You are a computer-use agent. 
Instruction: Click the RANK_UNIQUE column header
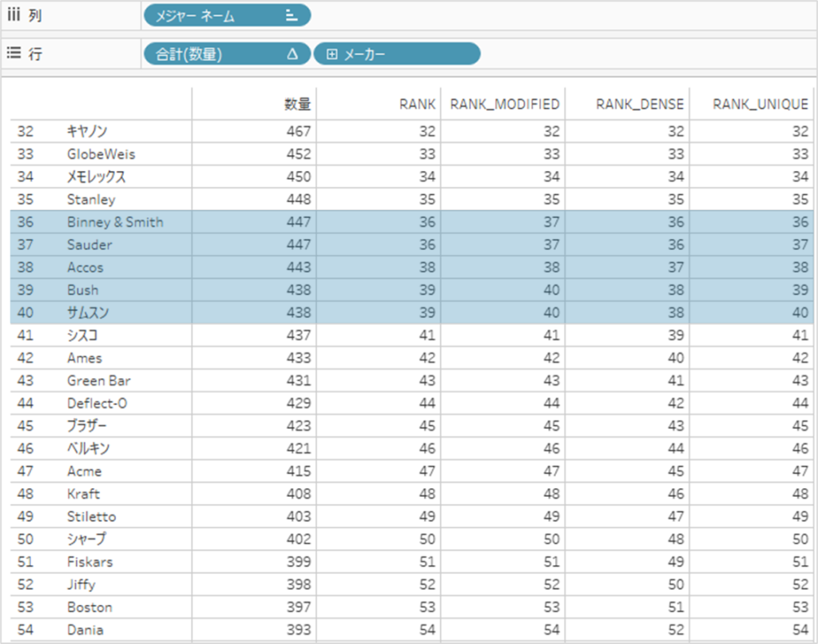(760, 105)
